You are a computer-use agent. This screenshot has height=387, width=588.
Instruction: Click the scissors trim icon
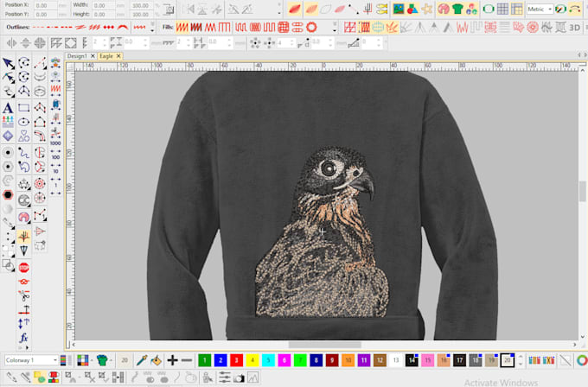(x=23, y=295)
